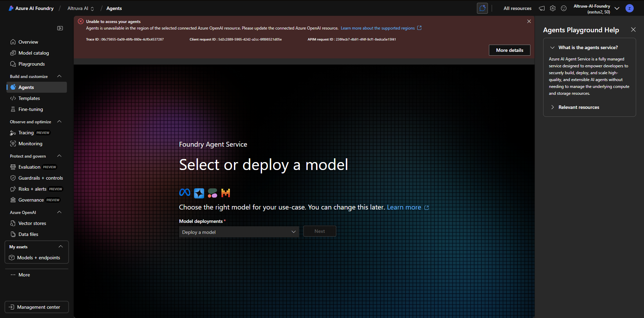Viewport: 644px width, 318px height.
Task: Click the blue sparkle model logo
Action: click(x=199, y=193)
